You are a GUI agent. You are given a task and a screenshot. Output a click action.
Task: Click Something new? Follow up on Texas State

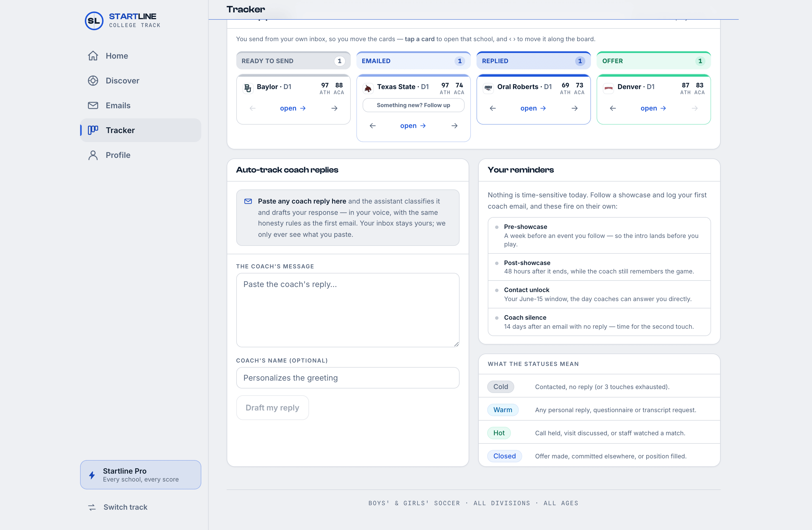413,105
